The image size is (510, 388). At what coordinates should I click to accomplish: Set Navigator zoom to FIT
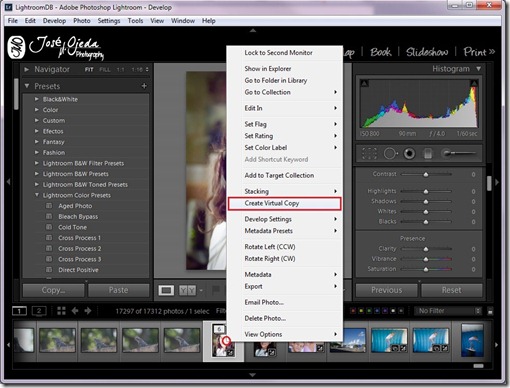click(x=89, y=69)
